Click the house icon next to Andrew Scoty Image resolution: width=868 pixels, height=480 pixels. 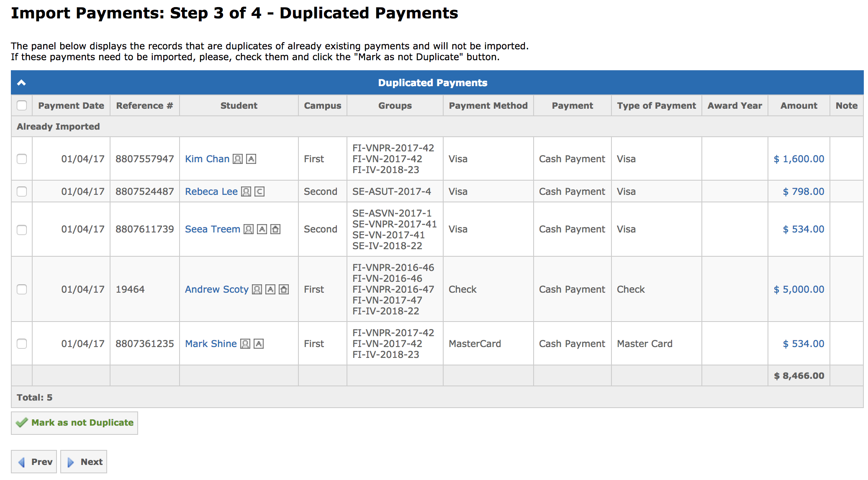[284, 289]
